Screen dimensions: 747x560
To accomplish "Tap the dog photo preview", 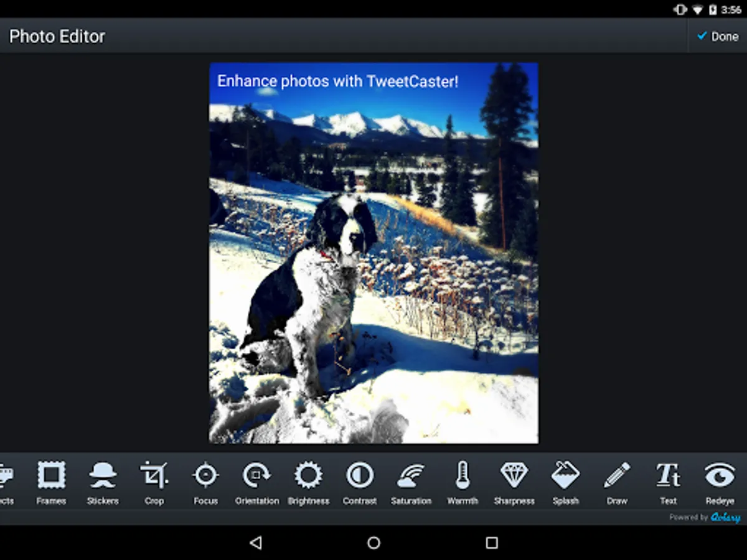I will click(x=374, y=253).
